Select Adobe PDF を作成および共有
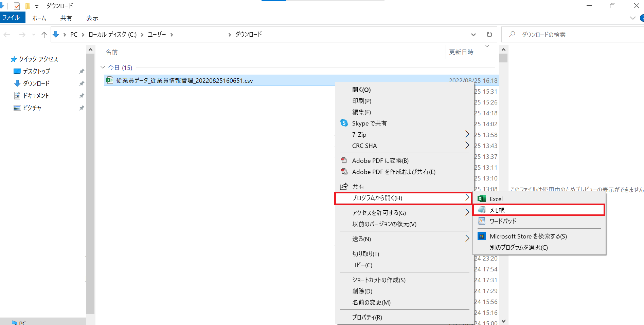644x325 pixels. tap(393, 172)
